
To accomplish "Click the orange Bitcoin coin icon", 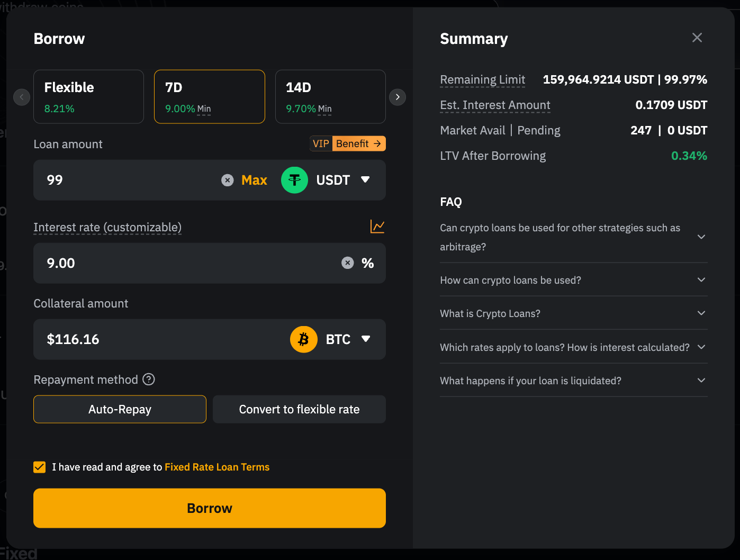I will [303, 339].
